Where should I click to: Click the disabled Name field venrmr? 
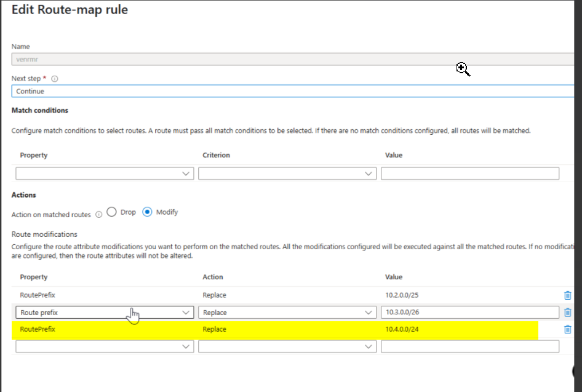click(x=292, y=60)
